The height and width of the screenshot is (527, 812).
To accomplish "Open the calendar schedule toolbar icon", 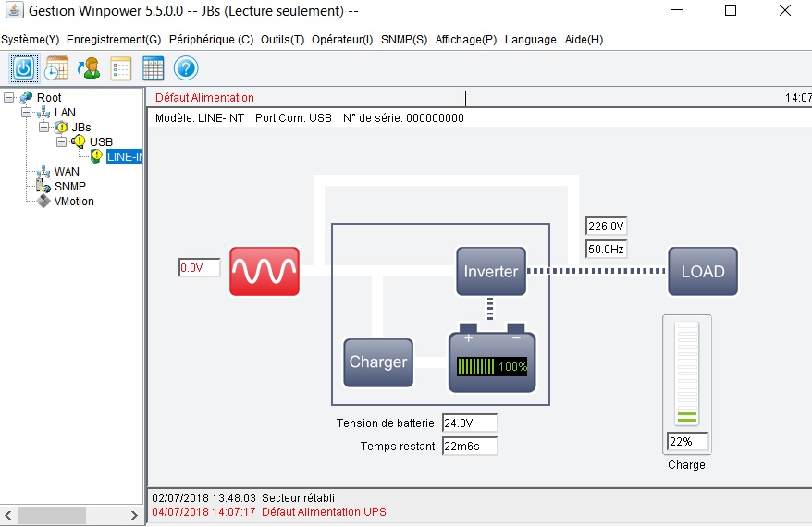I will [56, 67].
